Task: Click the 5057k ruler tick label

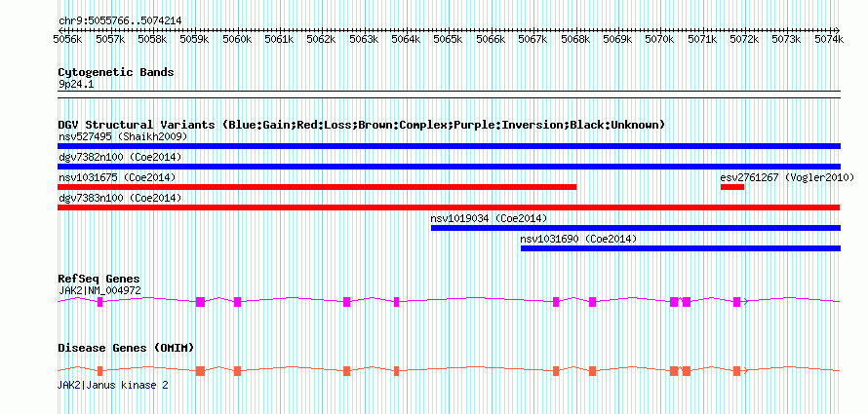Action: (x=110, y=39)
